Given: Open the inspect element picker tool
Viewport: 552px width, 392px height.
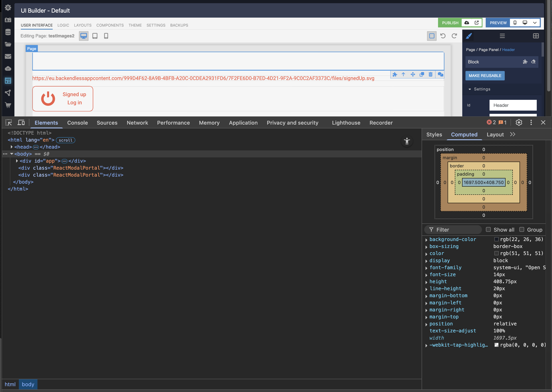Looking at the screenshot, I should point(9,123).
